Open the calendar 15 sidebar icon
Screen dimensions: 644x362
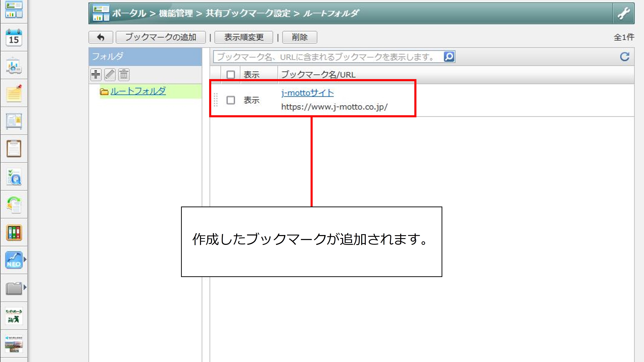coord(14,37)
